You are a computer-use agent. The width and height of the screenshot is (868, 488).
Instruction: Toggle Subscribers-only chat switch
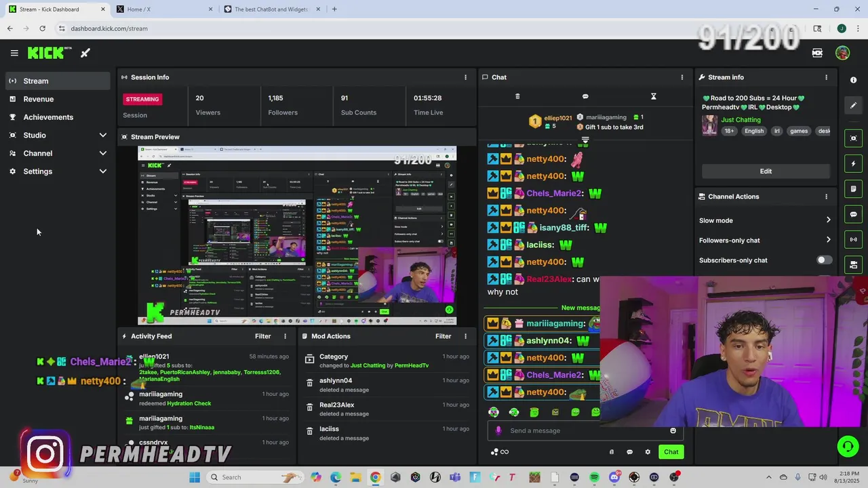coord(824,260)
